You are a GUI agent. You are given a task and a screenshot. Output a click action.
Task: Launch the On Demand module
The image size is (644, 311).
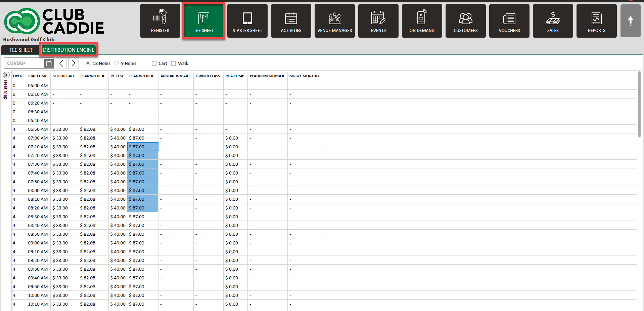tap(422, 21)
